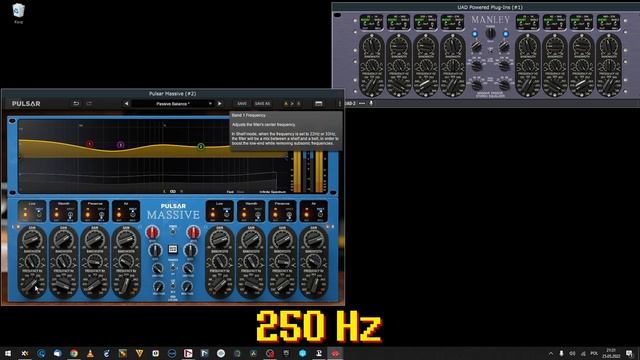Click Manley center power knob

pos(490,34)
